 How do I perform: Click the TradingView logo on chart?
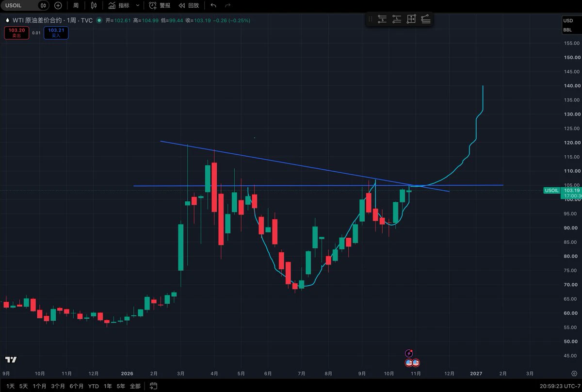11,359
